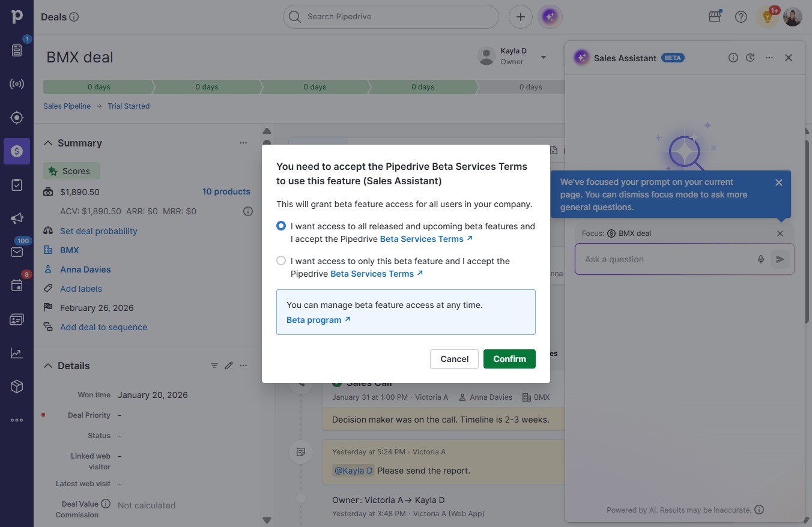Open BMX organization link

tap(70, 250)
